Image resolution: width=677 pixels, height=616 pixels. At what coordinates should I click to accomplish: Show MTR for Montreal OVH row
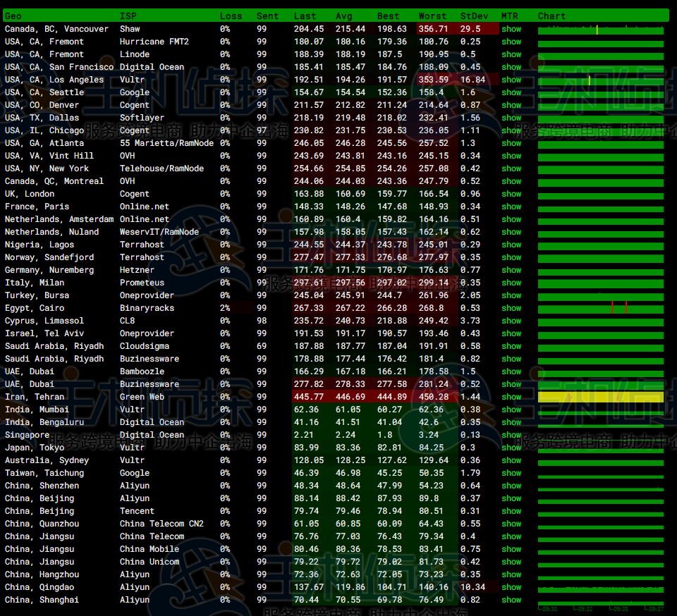tap(511, 181)
